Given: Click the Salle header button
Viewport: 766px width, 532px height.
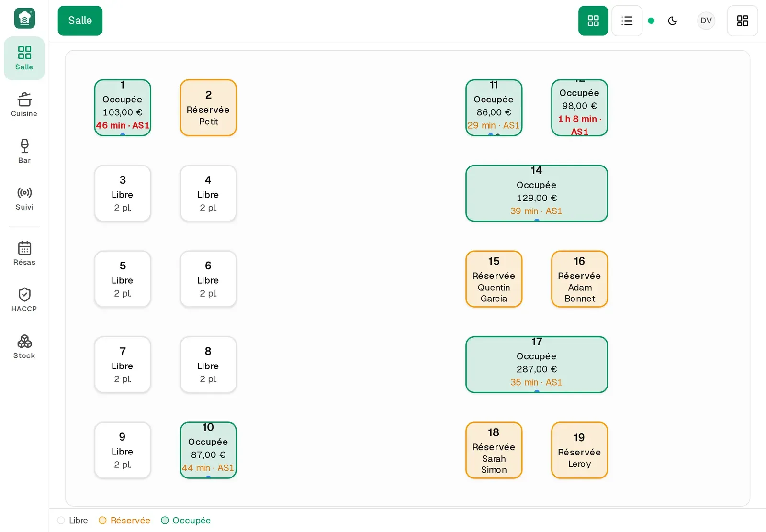Looking at the screenshot, I should pos(80,21).
